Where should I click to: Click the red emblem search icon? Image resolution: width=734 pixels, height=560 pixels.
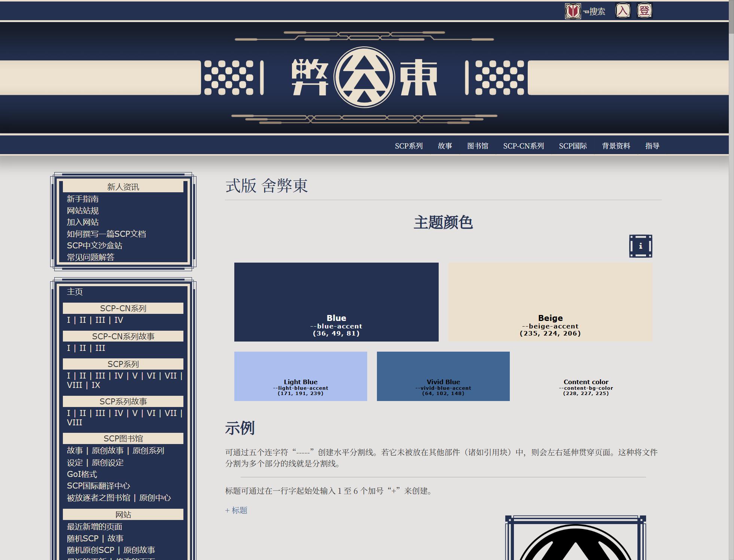click(572, 11)
